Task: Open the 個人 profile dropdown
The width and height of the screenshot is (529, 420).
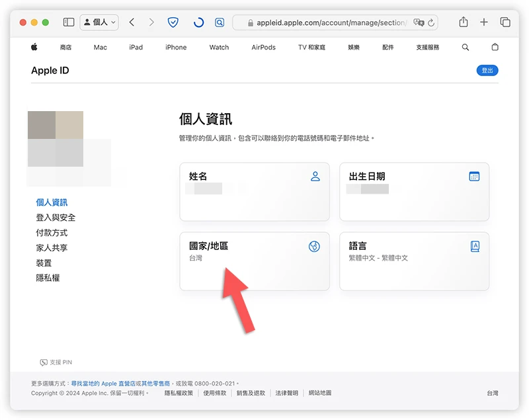Action: [99, 22]
